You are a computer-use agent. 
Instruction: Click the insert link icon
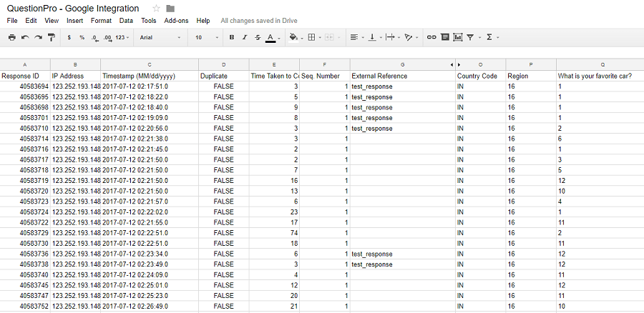point(431,37)
